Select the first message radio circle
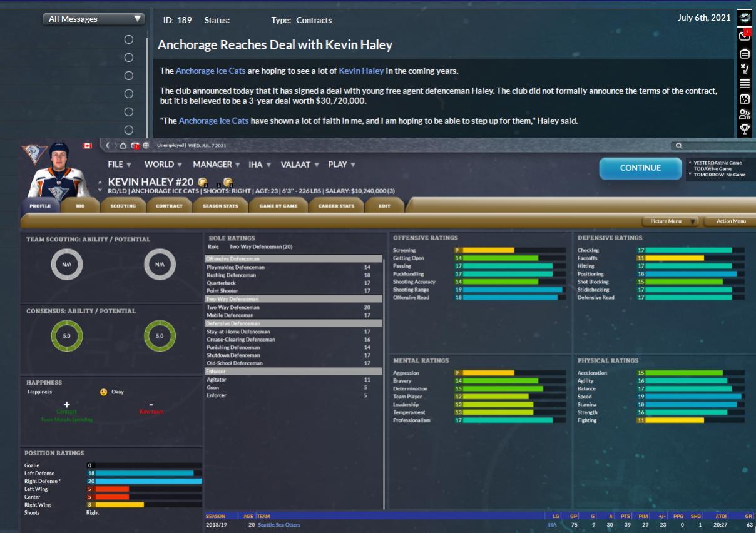Image resolution: width=756 pixels, height=533 pixels. 129,39
